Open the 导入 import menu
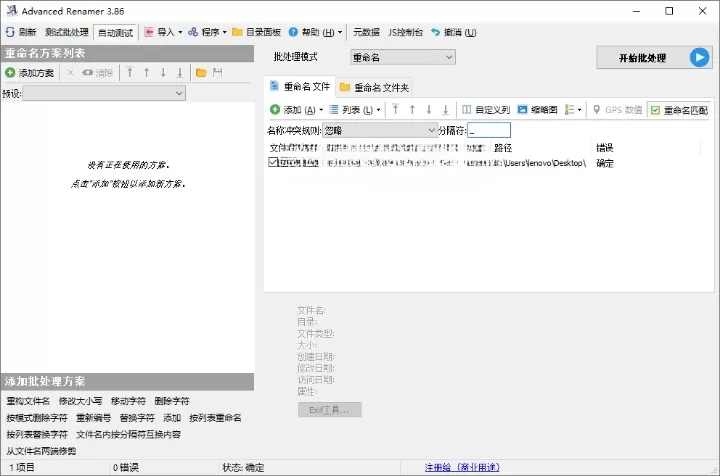Screen dimensions: 720x476 [163, 32]
